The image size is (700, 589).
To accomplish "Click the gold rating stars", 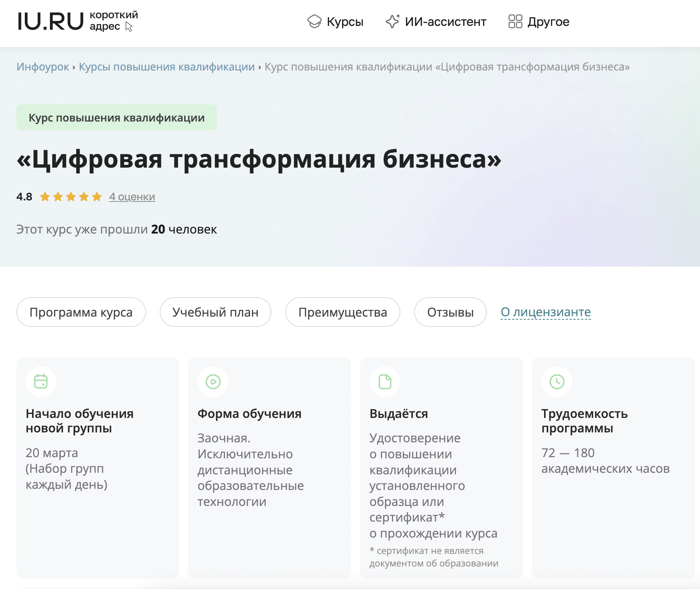I will (x=71, y=197).
